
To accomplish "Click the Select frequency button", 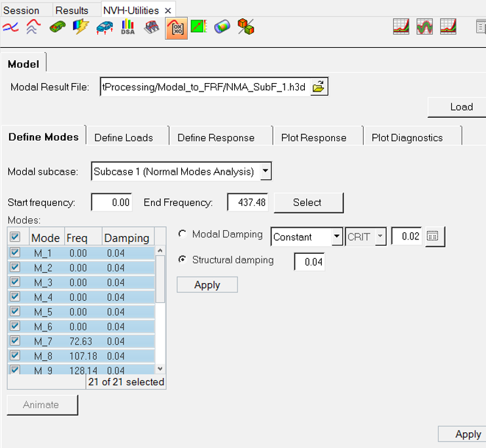I will click(x=307, y=202).
